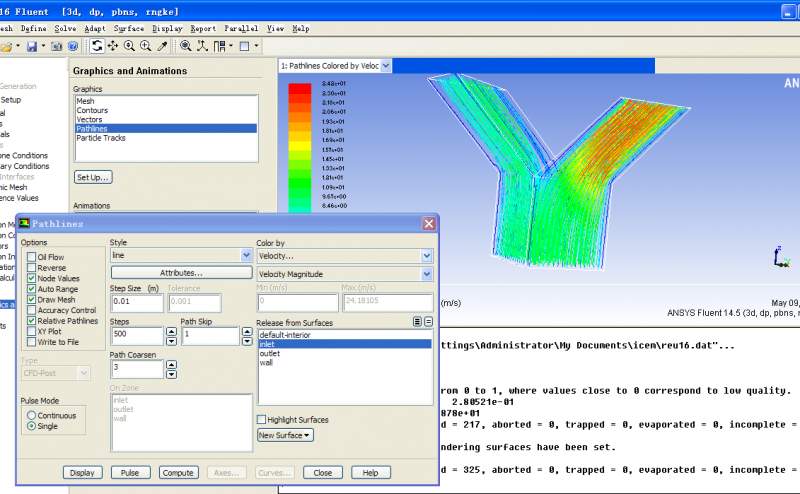Image resolution: width=800 pixels, height=494 pixels.
Task: Click the red top of the color legend
Action: [x=299, y=89]
